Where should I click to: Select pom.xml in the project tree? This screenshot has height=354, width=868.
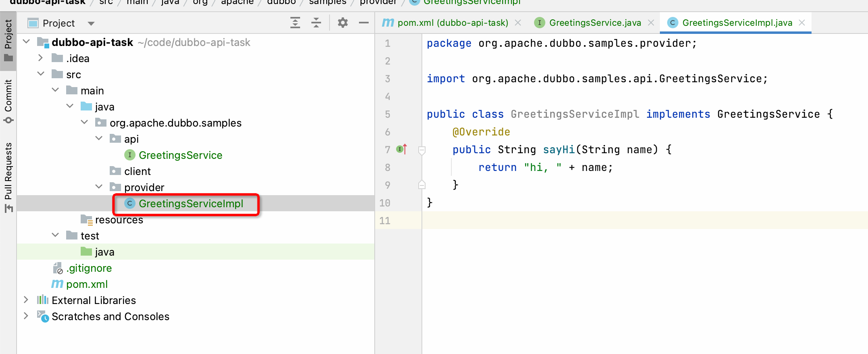pos(87,284)
